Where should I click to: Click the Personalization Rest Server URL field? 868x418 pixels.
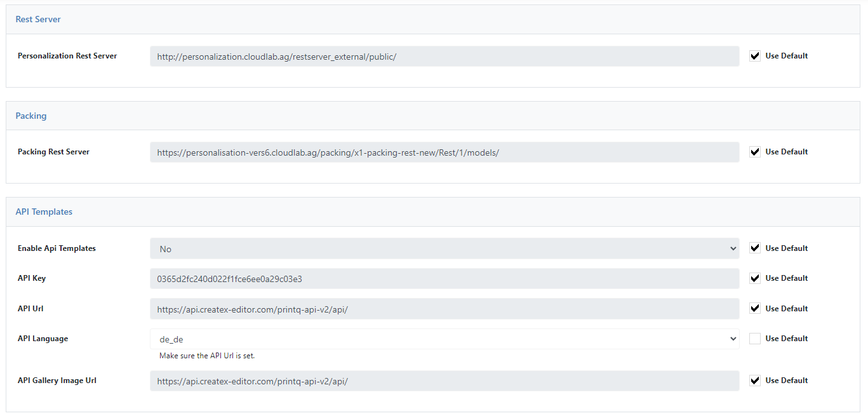[444, 56]
